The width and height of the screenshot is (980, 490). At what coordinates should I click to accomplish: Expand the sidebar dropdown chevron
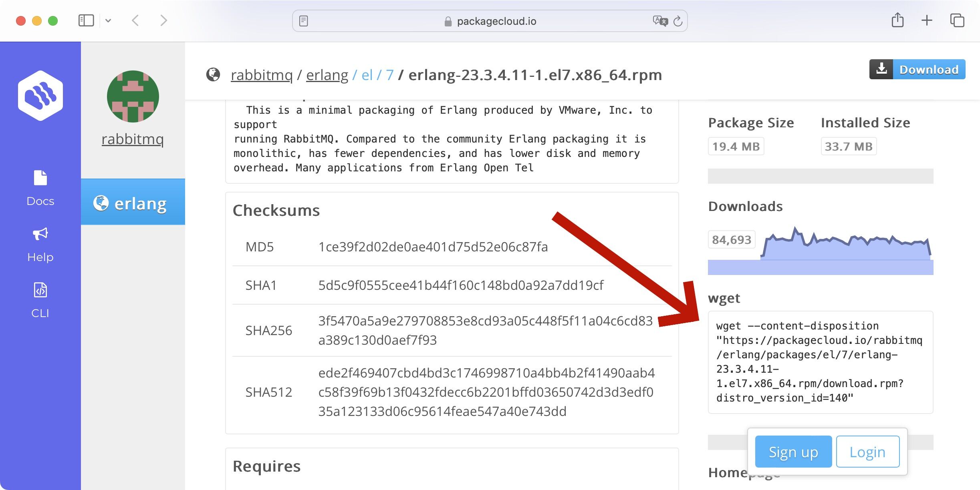[x=108, y=20]
